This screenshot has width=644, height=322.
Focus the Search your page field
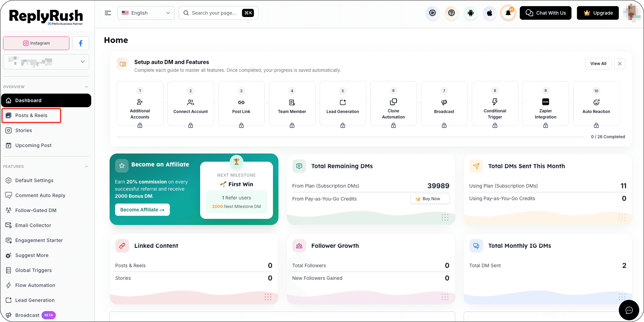pyautogui.click(x=219, y=13)
